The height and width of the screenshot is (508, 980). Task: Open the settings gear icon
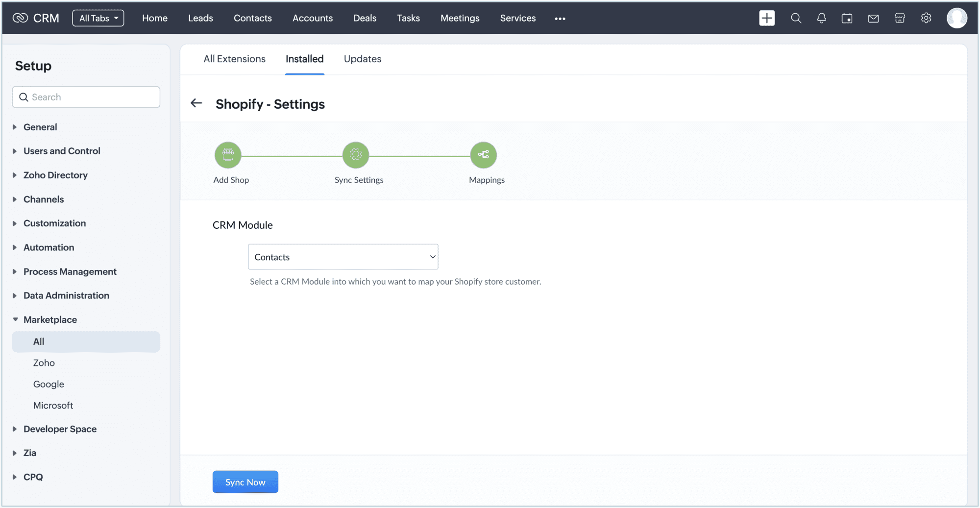pyautogui.click(x=926, y=18)
